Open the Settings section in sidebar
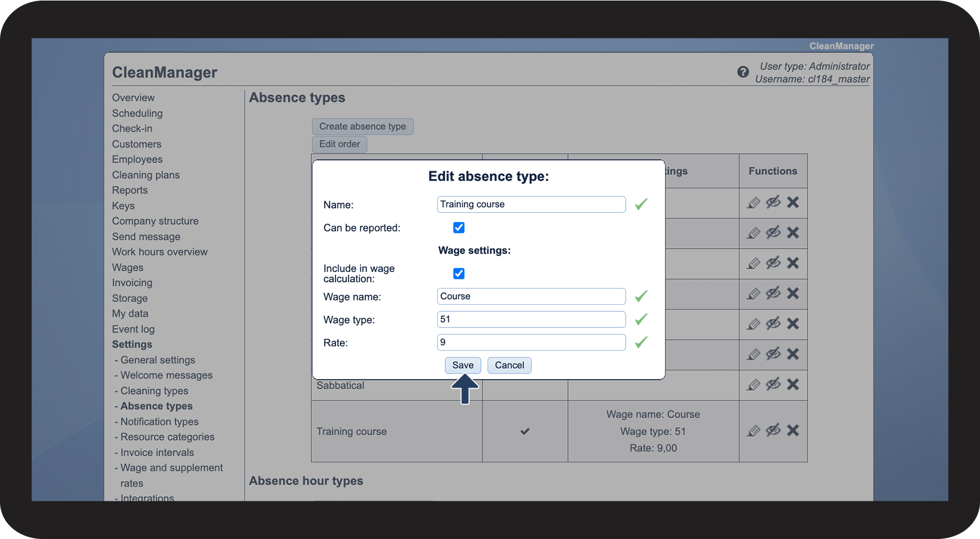The image size is (980, 539). point(132,344)
